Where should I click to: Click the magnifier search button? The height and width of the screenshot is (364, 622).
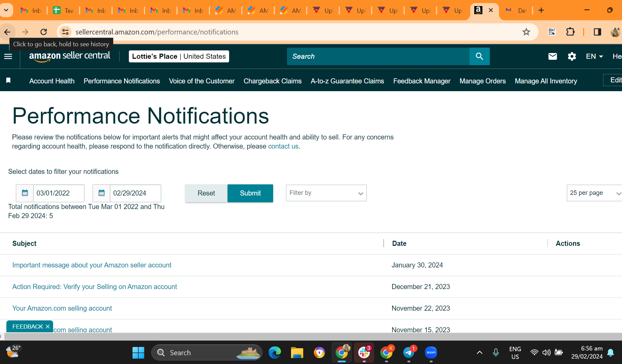[479, 56]
